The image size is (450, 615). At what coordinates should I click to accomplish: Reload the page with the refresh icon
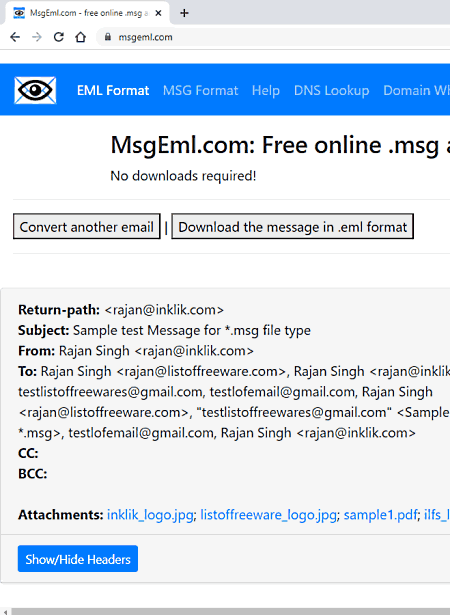click(59, 37)
